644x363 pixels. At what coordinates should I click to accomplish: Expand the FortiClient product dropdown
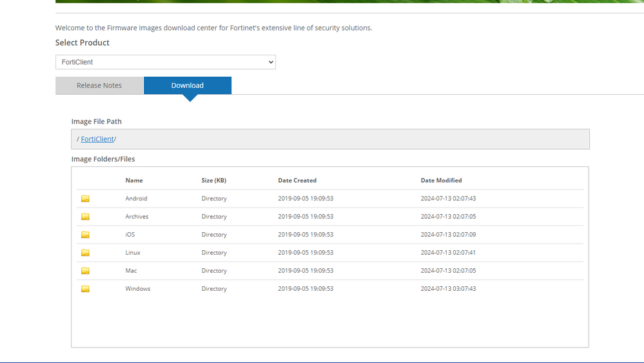166,62
